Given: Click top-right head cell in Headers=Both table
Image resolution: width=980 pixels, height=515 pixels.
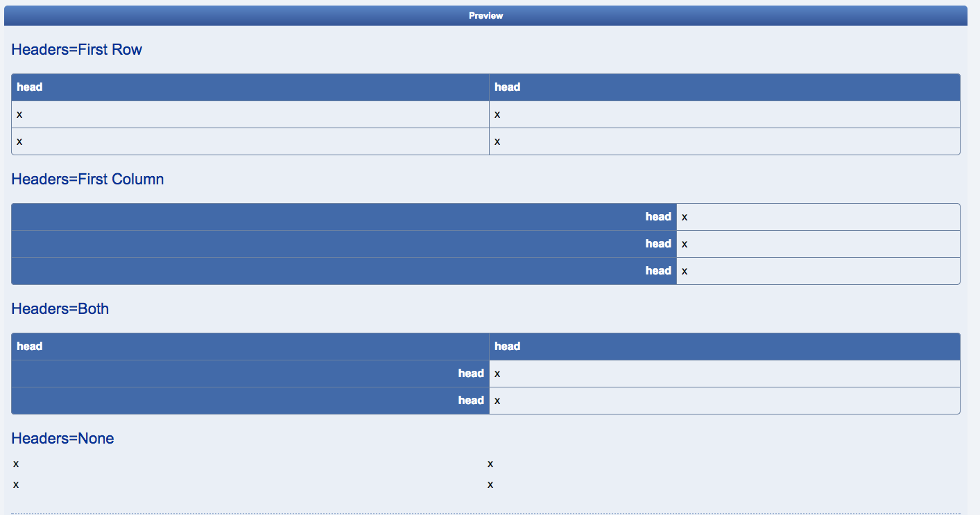Looking at the screenshot, I should pyautogui.click(x=724, y=347).
